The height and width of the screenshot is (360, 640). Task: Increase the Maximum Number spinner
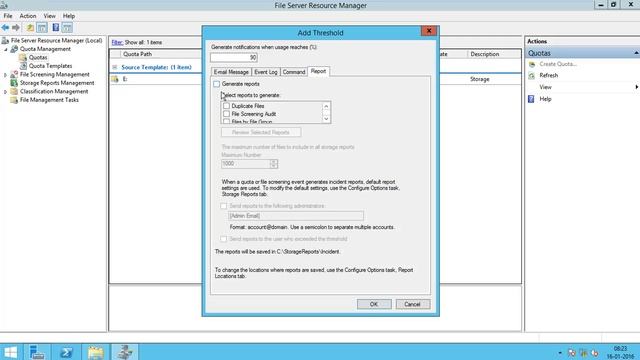[x=274, y=161]
